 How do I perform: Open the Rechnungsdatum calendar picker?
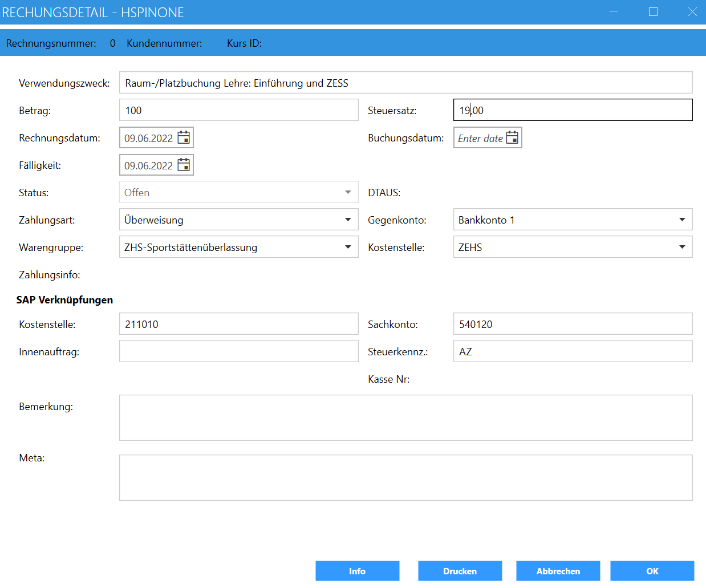tap(184, 137)
